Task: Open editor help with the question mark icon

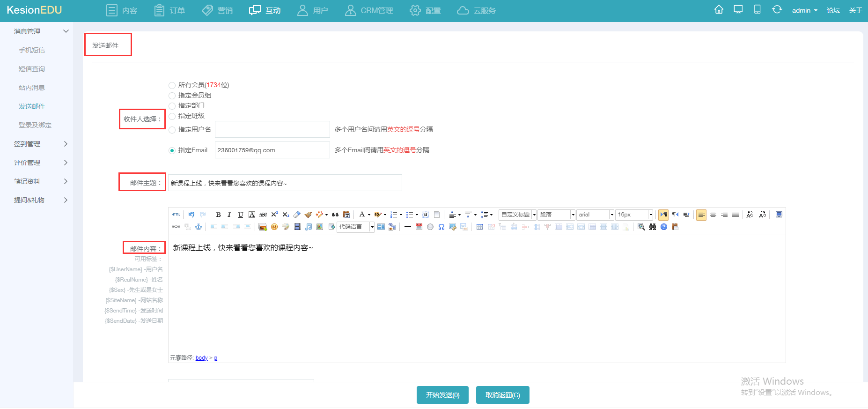Action: click(x=663, y=227)
